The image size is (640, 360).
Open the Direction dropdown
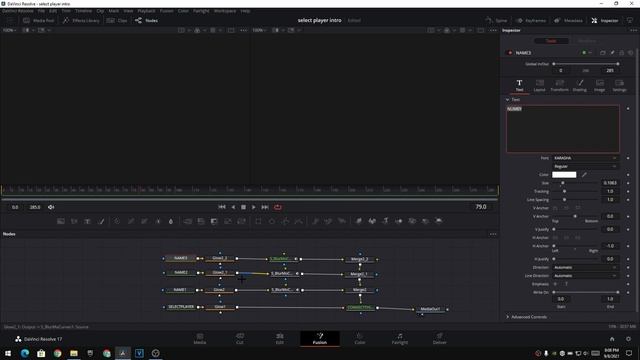tap(585, 267)
